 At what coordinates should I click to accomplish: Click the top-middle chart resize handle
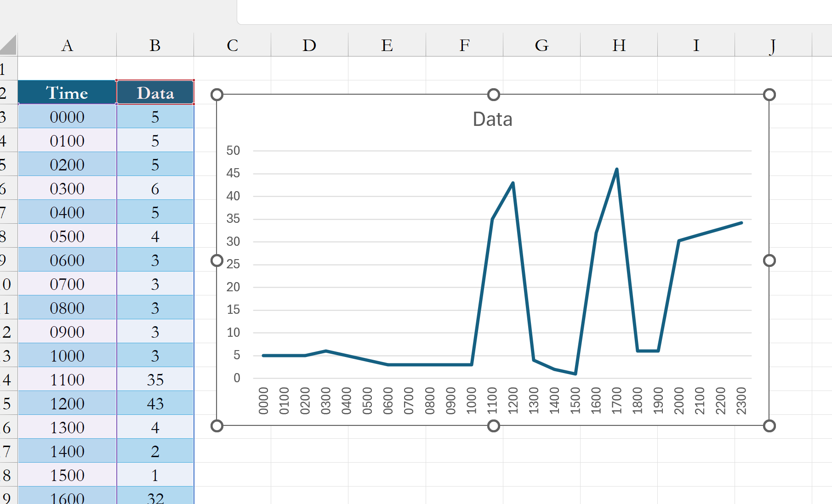pos(493,95)
